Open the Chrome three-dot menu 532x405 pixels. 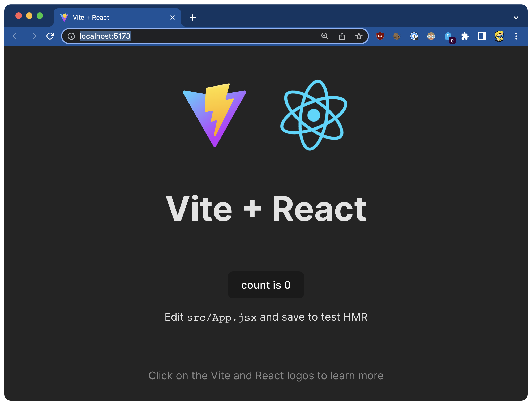[516, 36]
